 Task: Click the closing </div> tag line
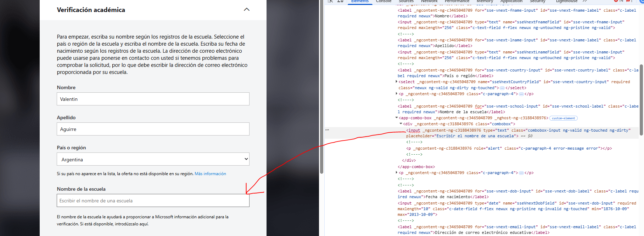[409, 160]
